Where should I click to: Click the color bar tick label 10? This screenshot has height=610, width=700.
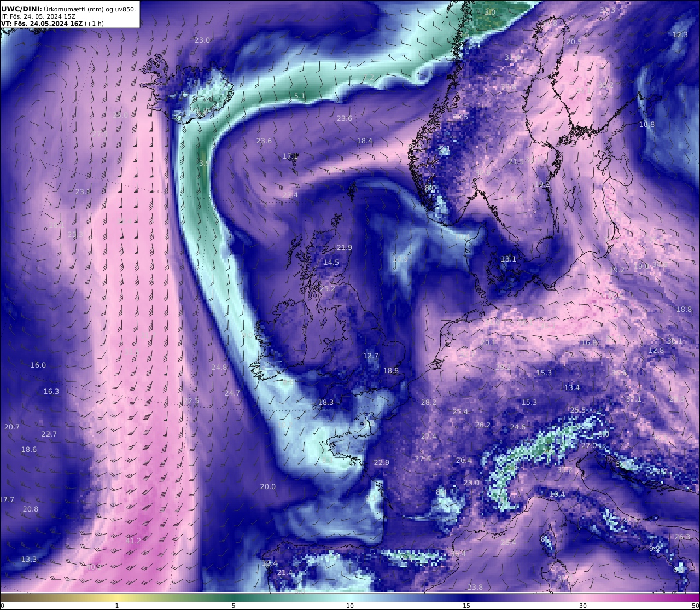tap(350, 606)
